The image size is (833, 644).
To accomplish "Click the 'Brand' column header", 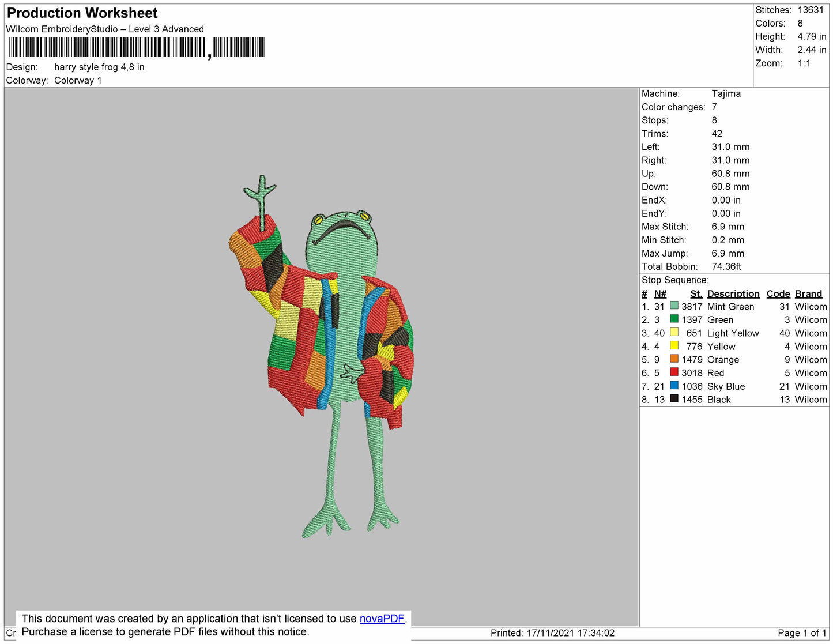I will [x=809, y=293].
